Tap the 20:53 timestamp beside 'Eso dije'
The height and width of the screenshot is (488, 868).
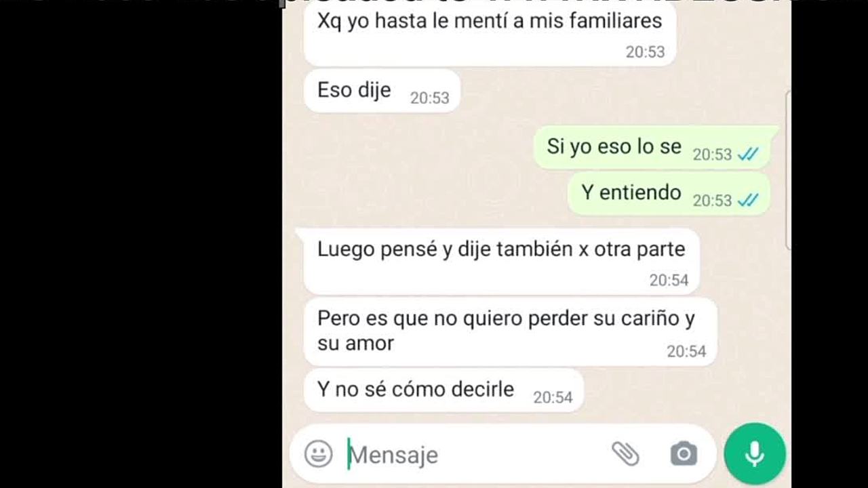[430, 98]
